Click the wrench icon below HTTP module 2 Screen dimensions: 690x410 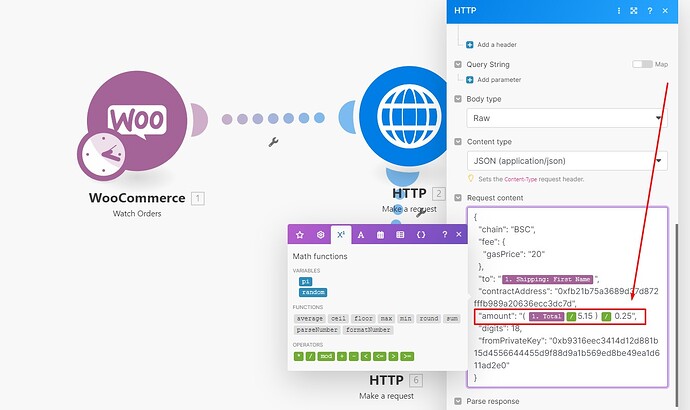pos(420,213)
